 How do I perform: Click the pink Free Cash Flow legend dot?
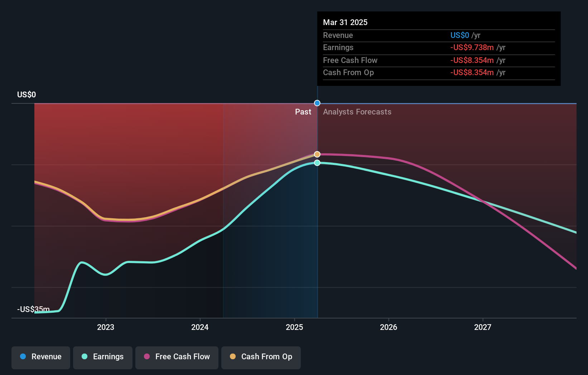pos(147,357)
